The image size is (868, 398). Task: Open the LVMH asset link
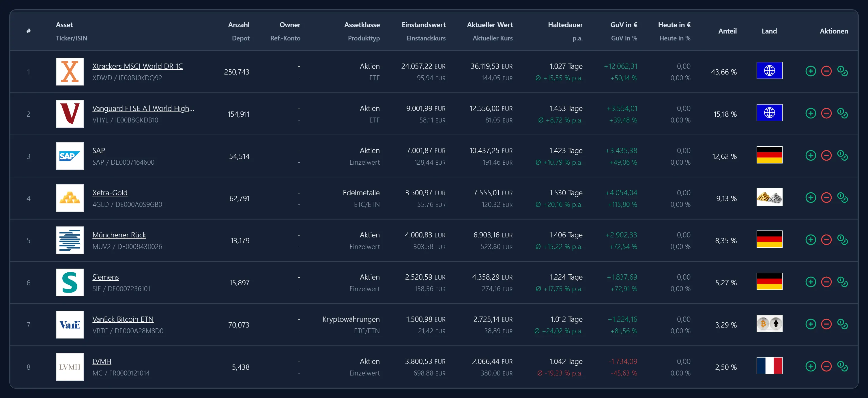[102, 361]
